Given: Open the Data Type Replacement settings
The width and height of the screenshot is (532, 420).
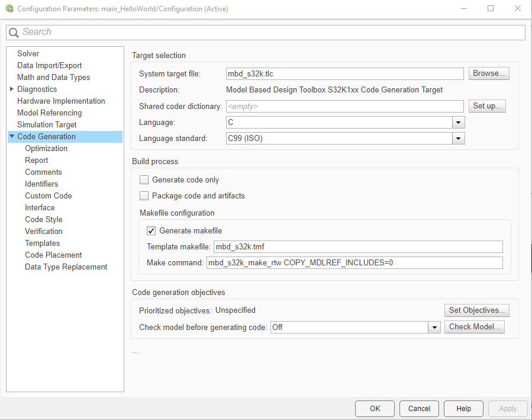Looking at the screenshot, I should click(x=66, y=267).
